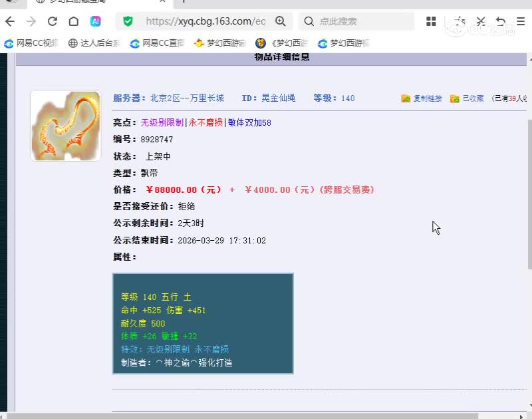
Task: Click the 耐久度 500 attribute line
Action: [143, 323]
